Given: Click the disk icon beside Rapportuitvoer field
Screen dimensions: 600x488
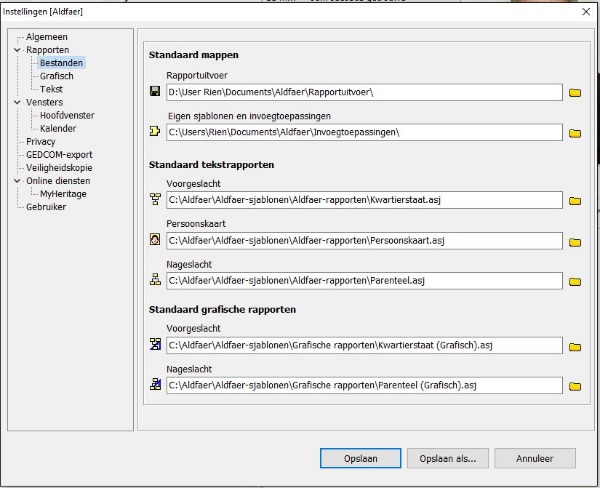Looking at the screenshot, I should 155,92.
